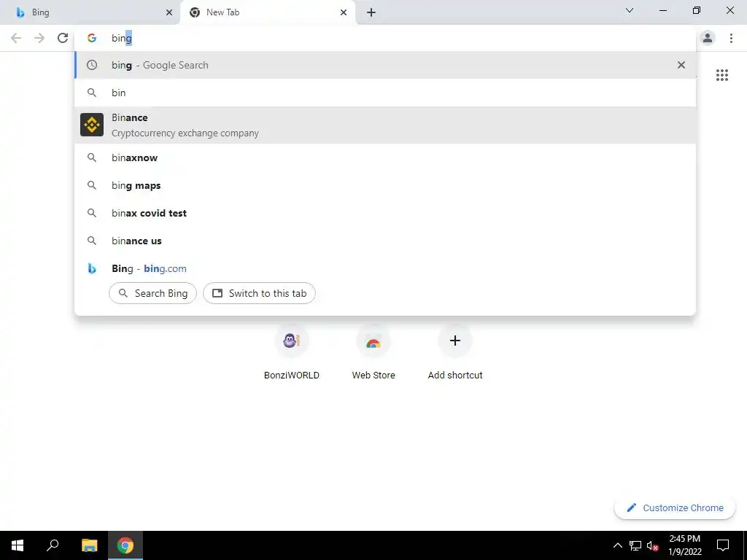
Task: Close the New Tab tab
Action: [344, 12]
